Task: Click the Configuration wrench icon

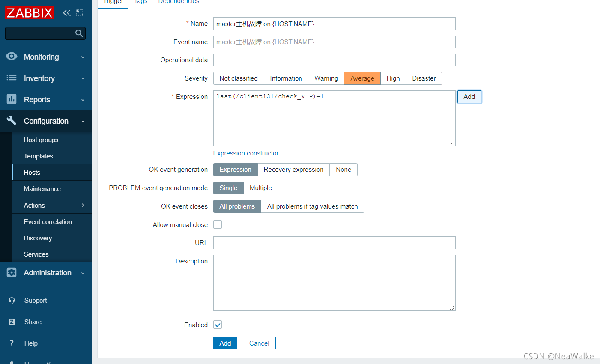Action: [12, 121]
